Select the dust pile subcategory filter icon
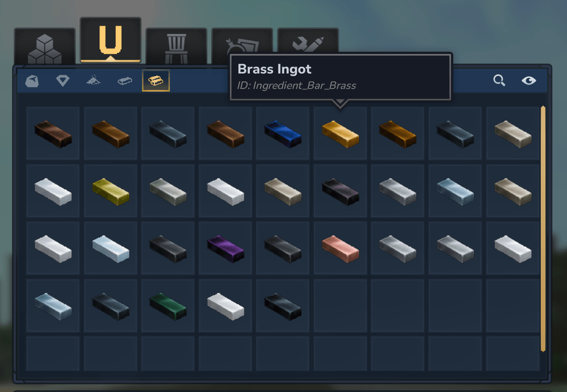 (94, 81)
